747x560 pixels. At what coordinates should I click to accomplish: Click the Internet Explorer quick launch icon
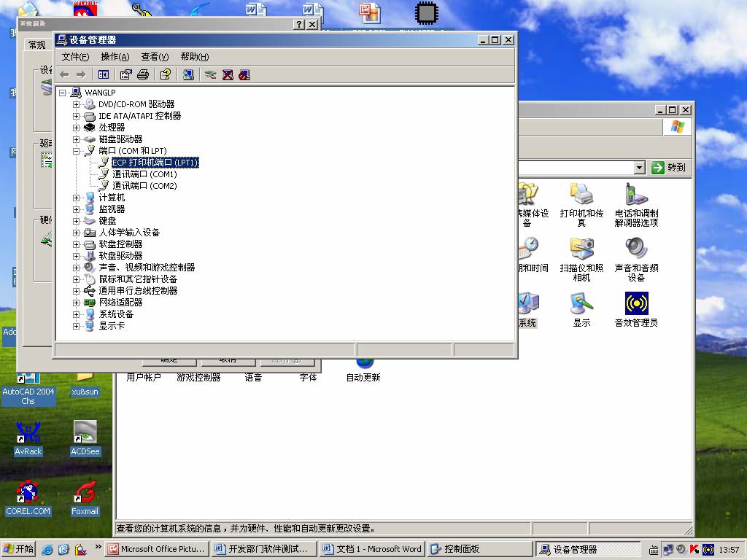pyautogui.click(x=47, y=550)
